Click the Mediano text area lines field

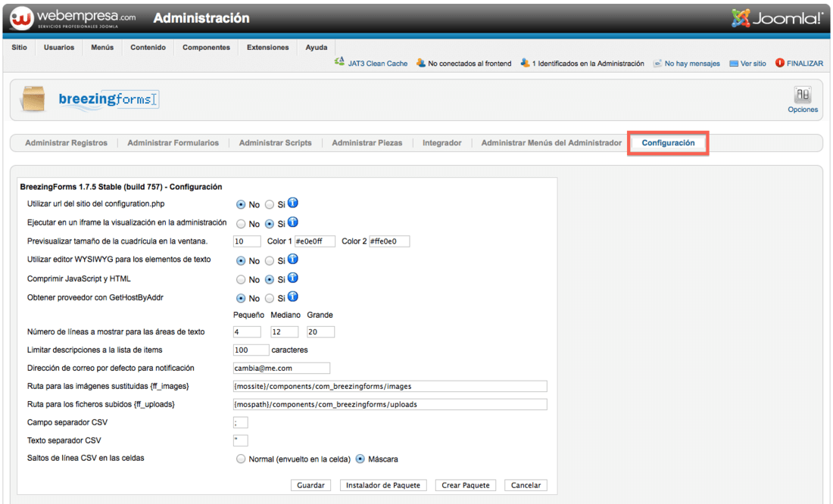click(x=284, y=332)
